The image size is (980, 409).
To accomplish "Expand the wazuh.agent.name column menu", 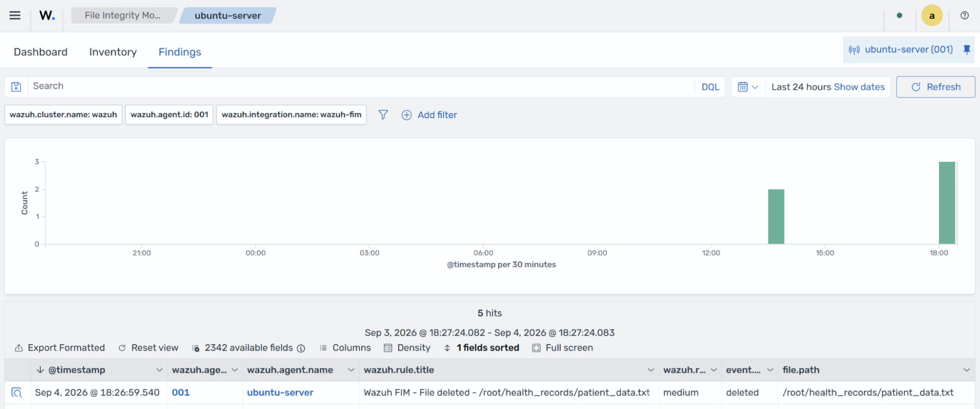I will (x=351, y=370).
